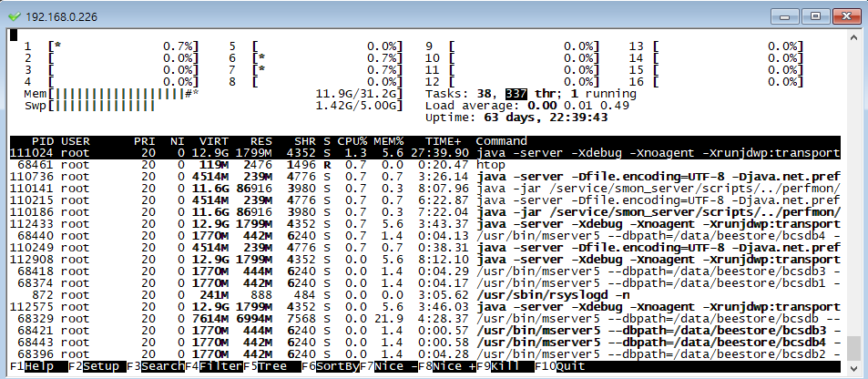The width and height of the screenshot is (868, 379).
Task: Select mserver5 bcsdb1 row PID 68374
Action: click(425, 283)
